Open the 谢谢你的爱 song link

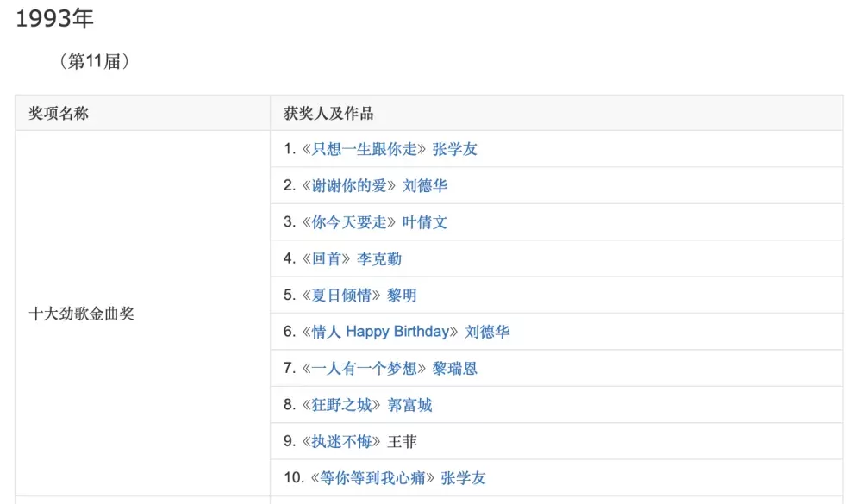(349, 186)
